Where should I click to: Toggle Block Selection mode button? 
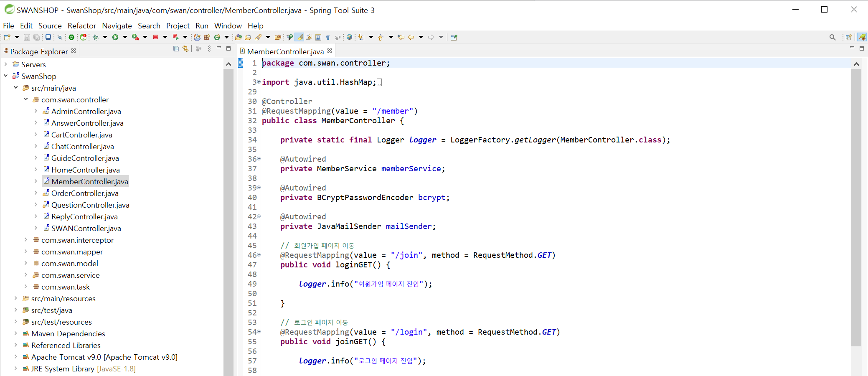[318, 37]
